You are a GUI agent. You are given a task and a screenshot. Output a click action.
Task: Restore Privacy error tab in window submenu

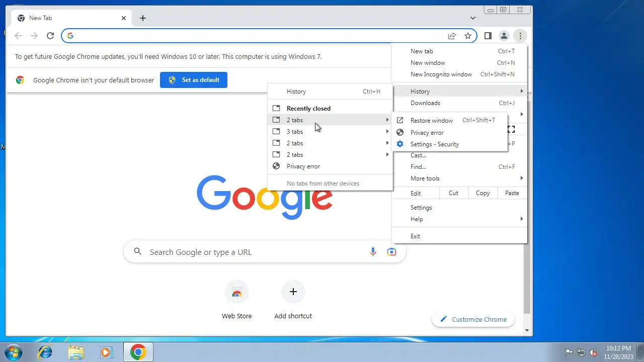449,133
